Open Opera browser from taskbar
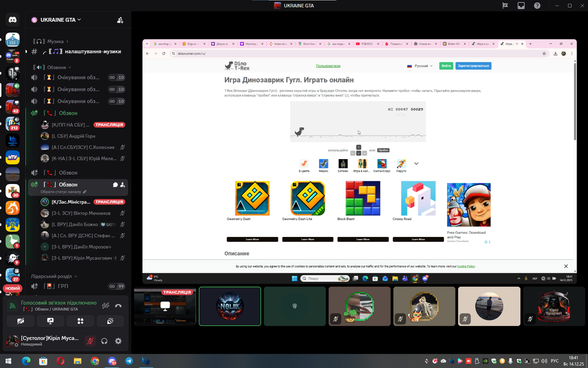 [x=60, y=361]
